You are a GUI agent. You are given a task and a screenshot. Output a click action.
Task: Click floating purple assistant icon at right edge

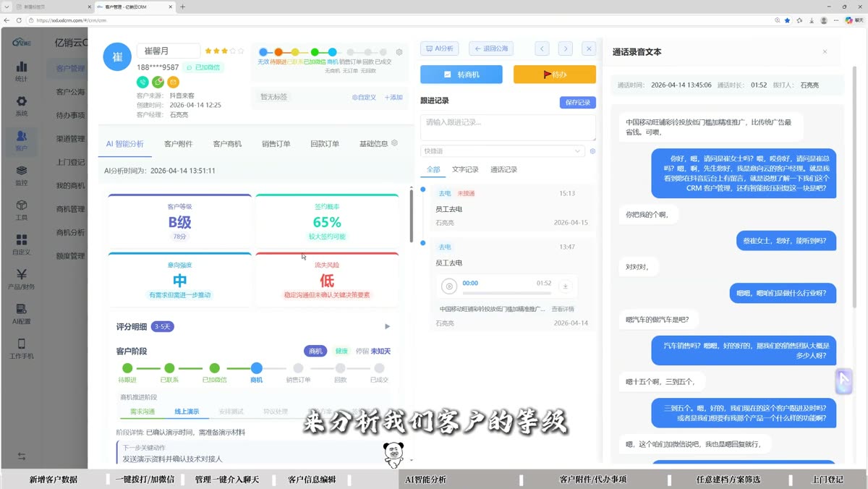pyautogui.click(x=843, y=381)
